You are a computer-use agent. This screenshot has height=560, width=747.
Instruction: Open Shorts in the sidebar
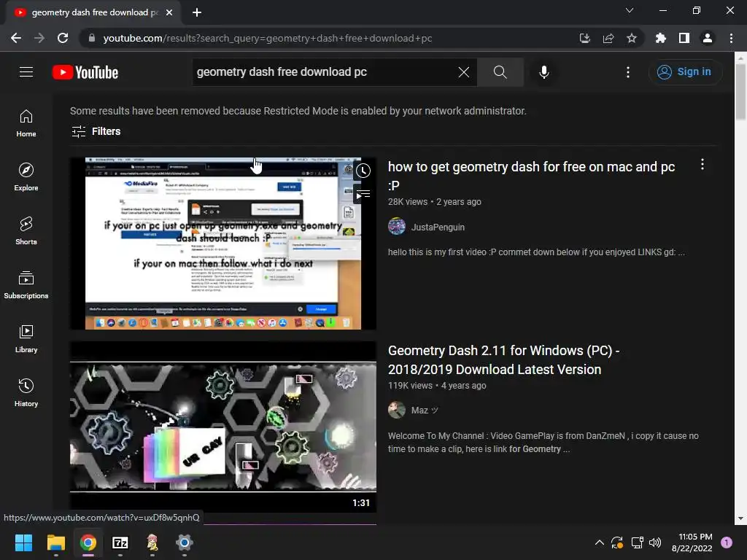pos(26,230)
